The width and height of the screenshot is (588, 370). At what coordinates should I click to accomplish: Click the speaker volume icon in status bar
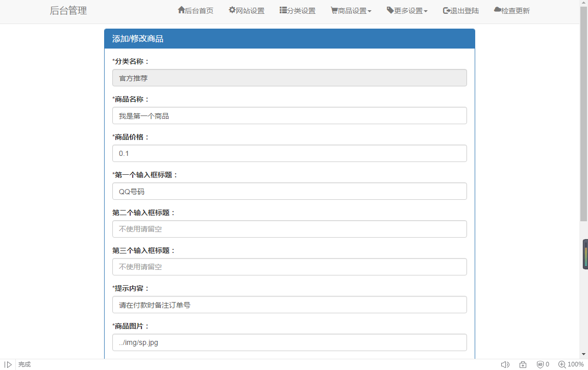click(505, 364)
